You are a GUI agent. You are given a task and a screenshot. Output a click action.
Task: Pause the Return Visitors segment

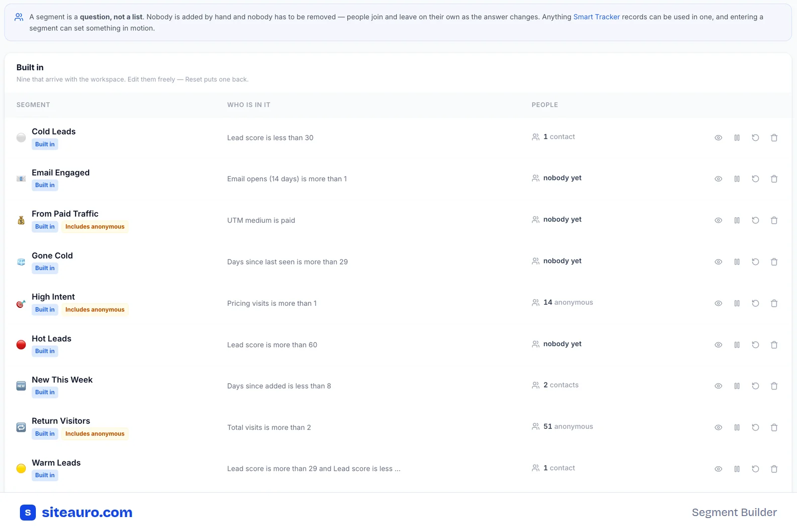737,427
